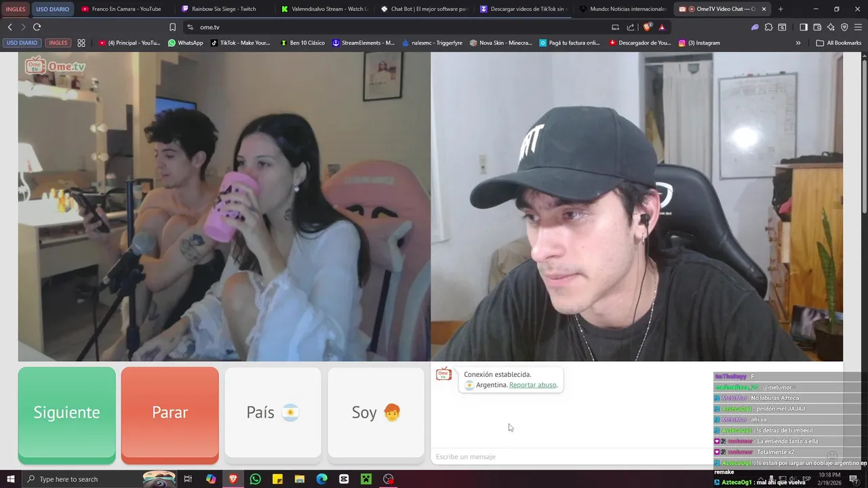Open WhatsApp from taskbar

[x=255, y=479]
